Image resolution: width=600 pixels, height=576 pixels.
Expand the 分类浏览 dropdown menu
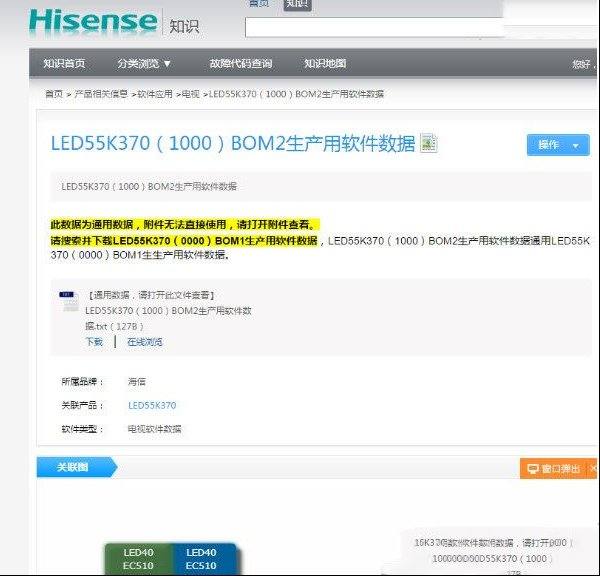point(144,64)
